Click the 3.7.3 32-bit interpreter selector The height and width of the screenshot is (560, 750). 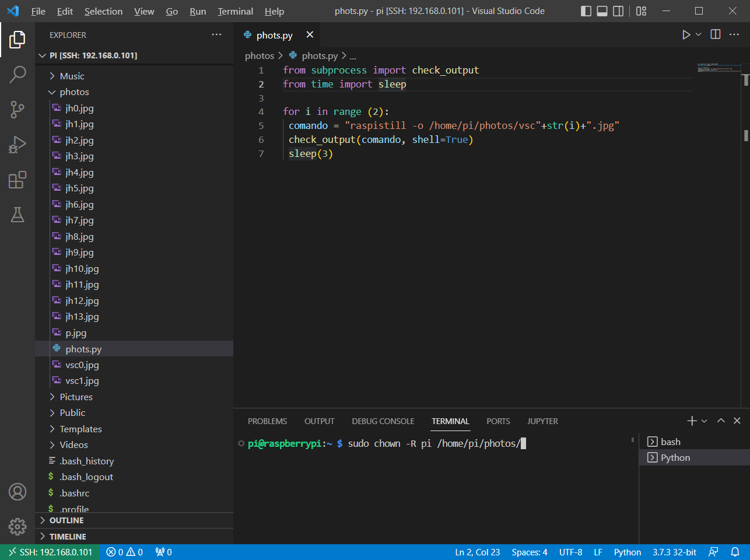click(x=674, y=552)
